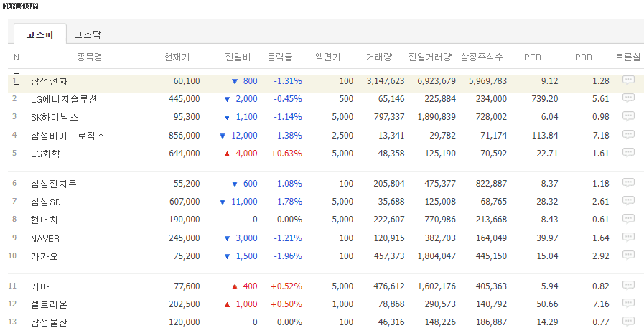The height and width of the screenshot is (328, 644).
Task: Click the 액면가 column header
Action: coord(328,57)
